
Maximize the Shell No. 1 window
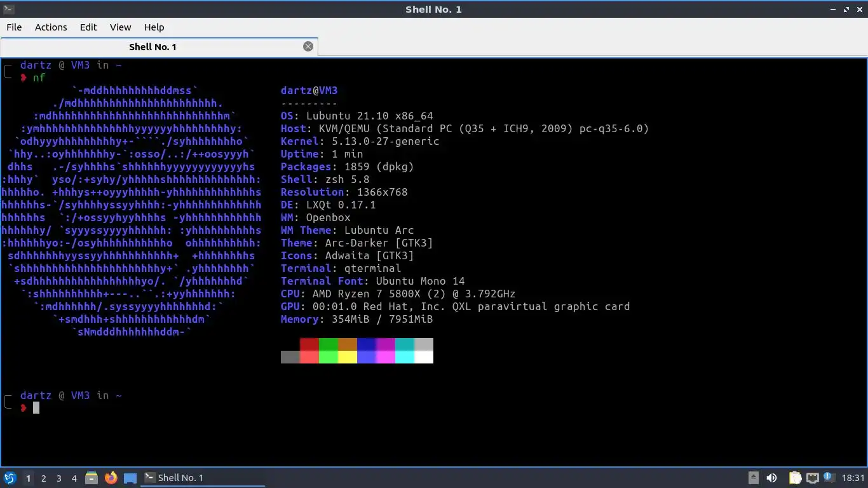click(846, 10)
